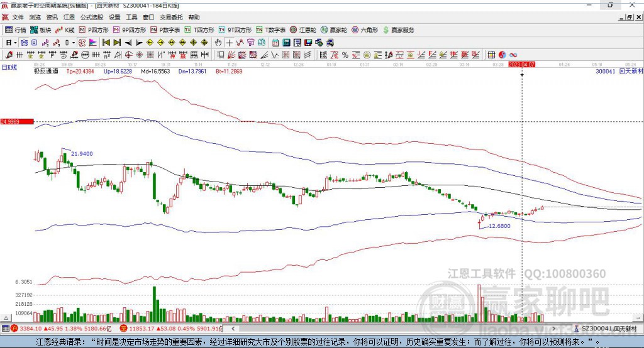Click the black left arrow to step back
The image size is (644, 348).
[x=128, y=43]
